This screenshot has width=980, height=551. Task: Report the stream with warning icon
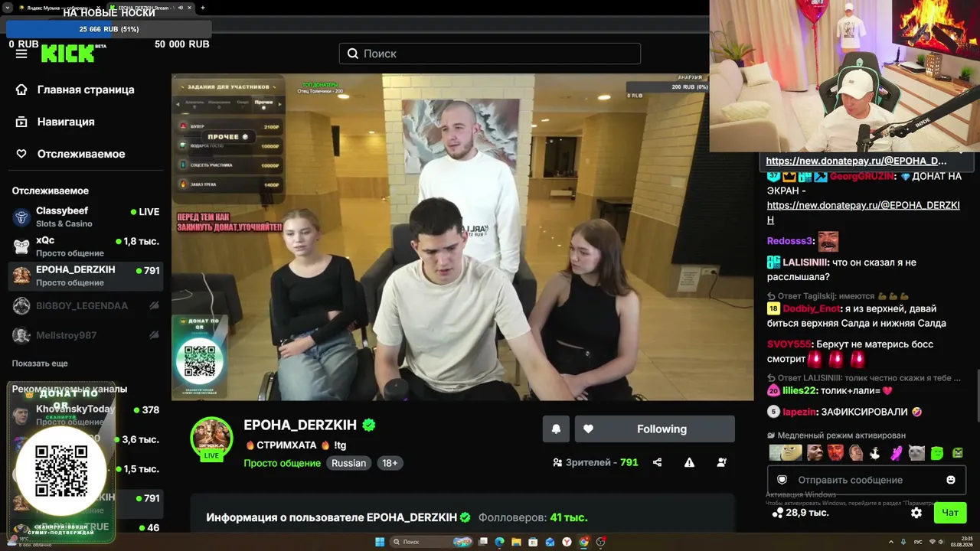tap(689, 462)
